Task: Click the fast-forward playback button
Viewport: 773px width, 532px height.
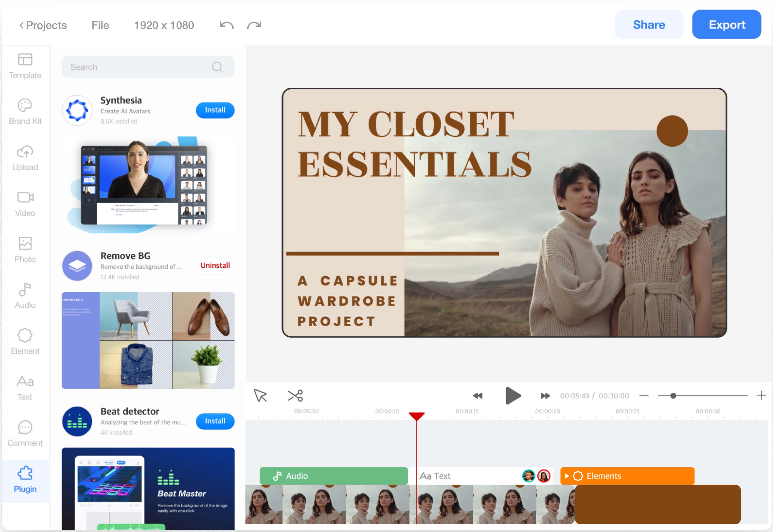Action: click(x=545, y=396)
